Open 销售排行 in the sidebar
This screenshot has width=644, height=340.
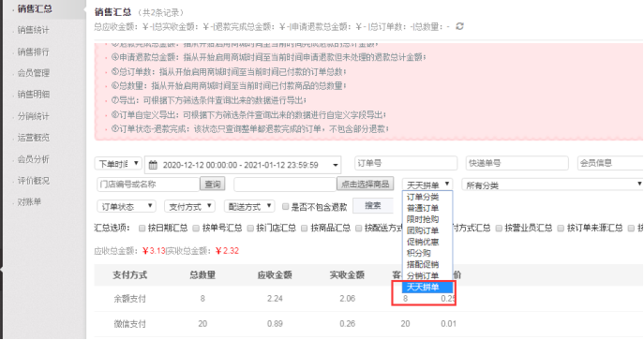tap(33, 52)
